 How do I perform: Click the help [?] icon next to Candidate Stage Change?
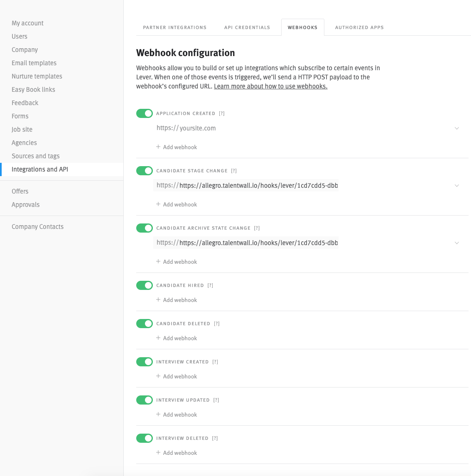pos(234,171)
